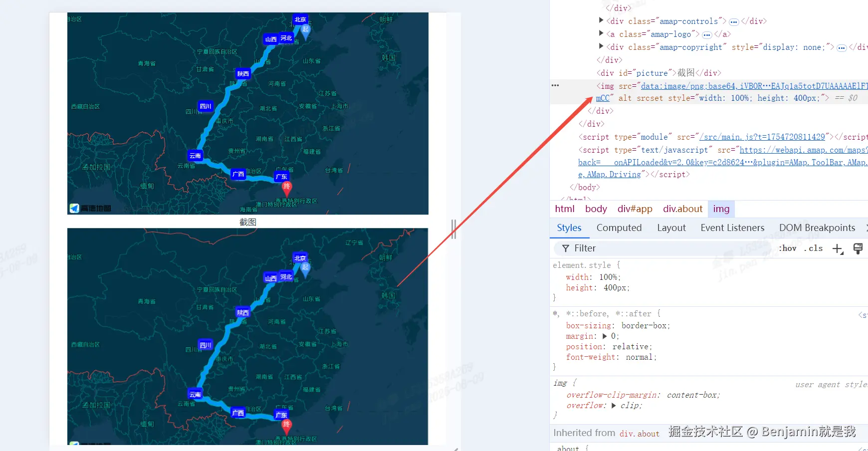This screenshot has width=868, height=451.
Task: Click the red end marker on upper map
Action: pos(287,188)
